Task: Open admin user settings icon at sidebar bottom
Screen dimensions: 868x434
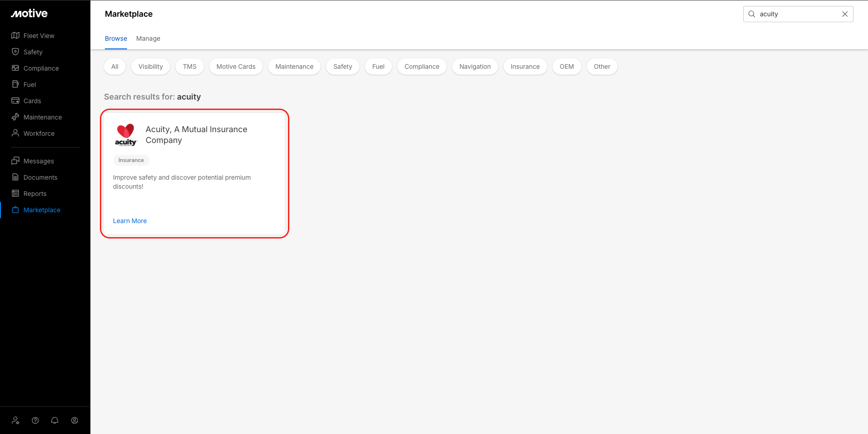Action: (x=16, y=420)
